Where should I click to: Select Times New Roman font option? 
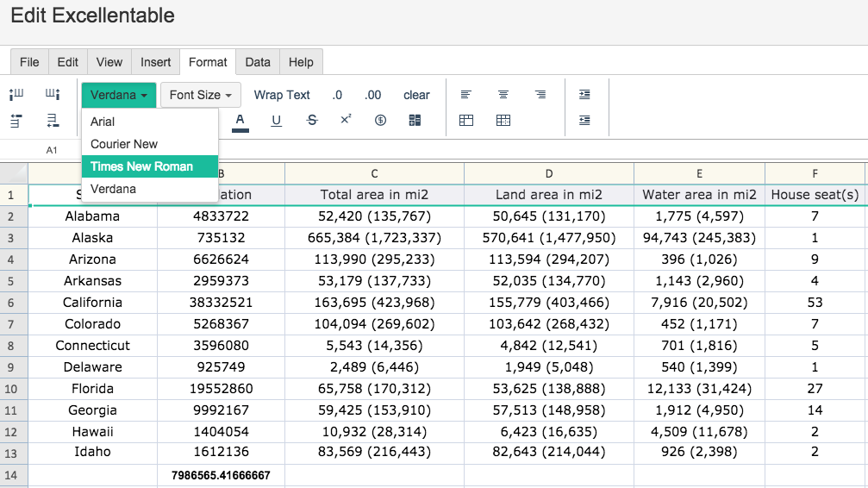141,166
